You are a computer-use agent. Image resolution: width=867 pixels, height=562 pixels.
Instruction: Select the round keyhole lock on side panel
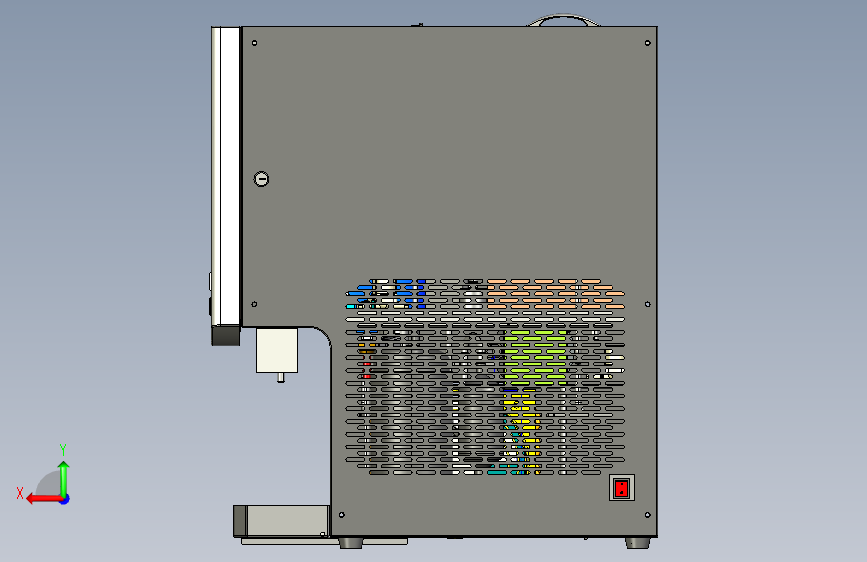coord(262,179)
